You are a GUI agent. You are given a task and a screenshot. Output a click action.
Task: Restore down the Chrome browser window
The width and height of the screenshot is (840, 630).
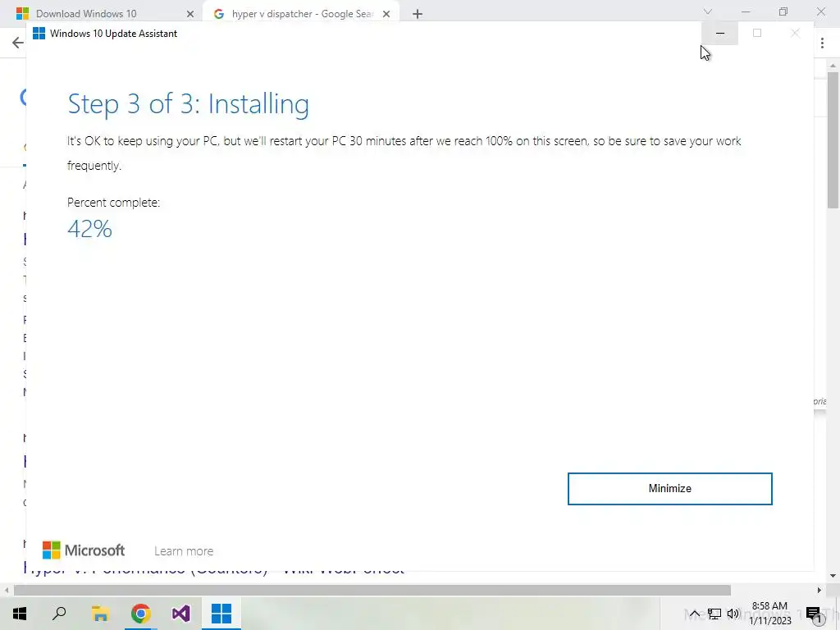coord(783,11)
